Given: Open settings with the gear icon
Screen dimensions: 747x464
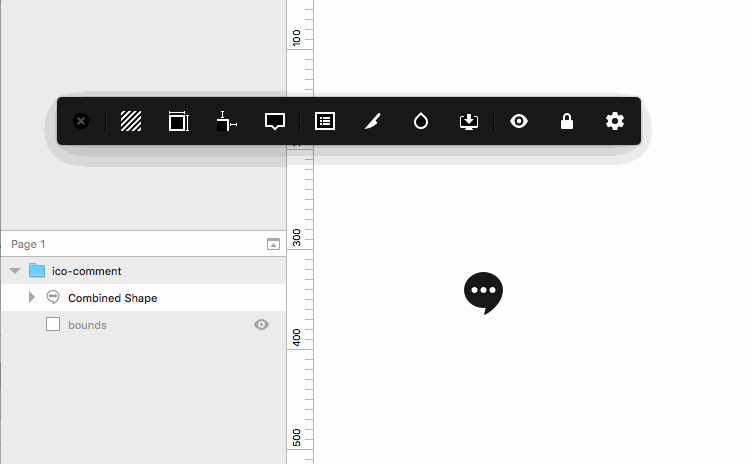Looking at the screenshot, I should [615, 121].
